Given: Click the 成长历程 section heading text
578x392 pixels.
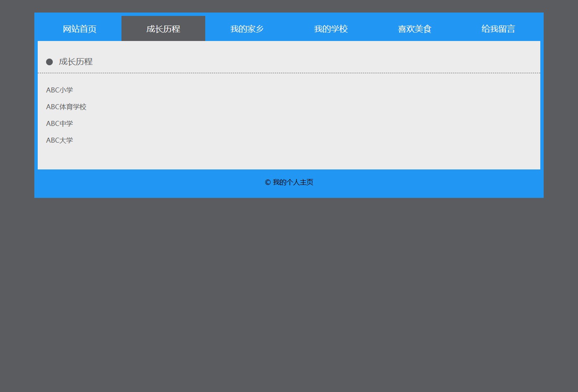Looking at the screenshot, I should (x=76, y=62).
